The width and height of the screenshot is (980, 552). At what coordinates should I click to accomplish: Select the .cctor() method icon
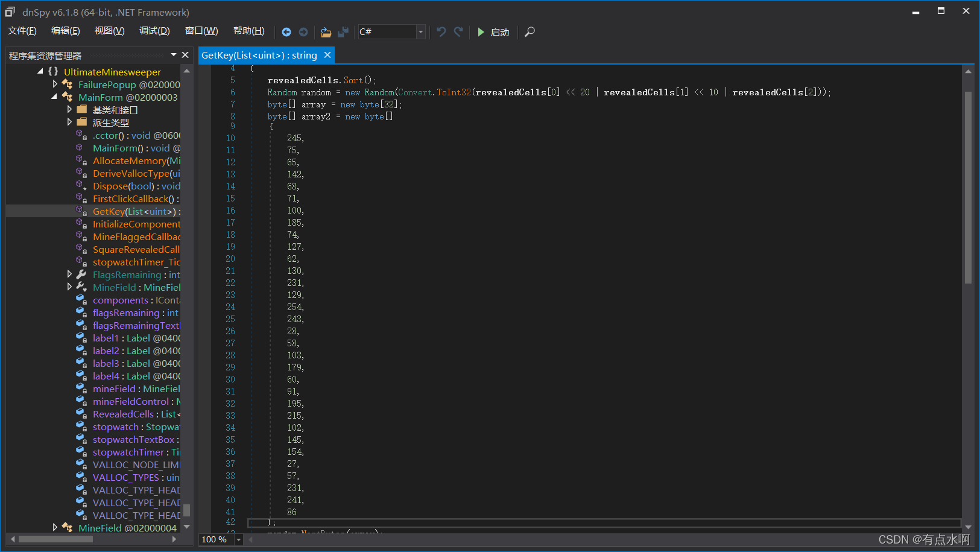click(81, 135)
